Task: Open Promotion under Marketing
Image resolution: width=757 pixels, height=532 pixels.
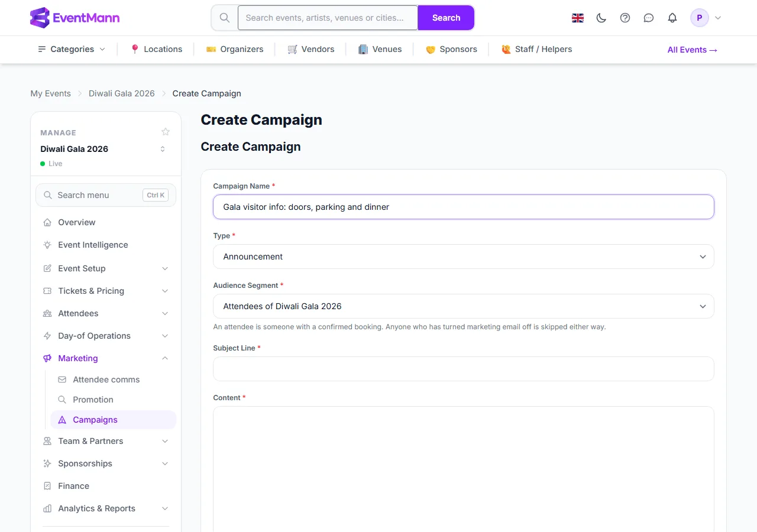Action: (x=114, y=400)
